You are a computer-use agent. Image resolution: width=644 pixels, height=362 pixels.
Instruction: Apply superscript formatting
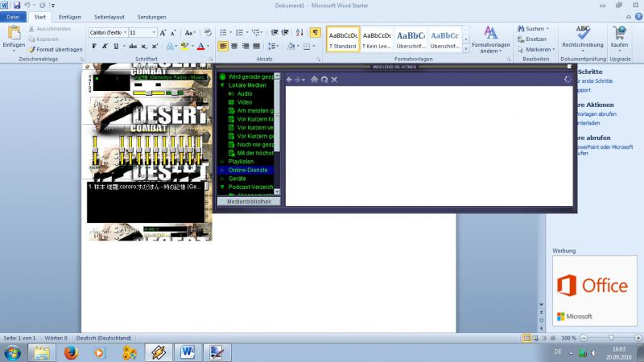[x=155, y=47]
